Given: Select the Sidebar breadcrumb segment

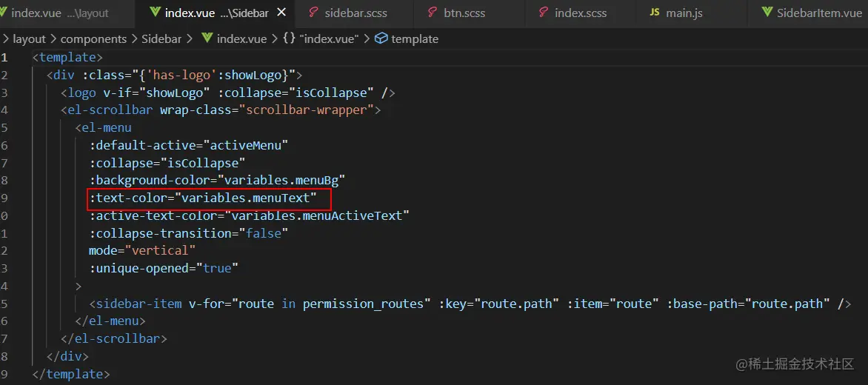Looking at the screenshot, I should (x=161, y=38).
